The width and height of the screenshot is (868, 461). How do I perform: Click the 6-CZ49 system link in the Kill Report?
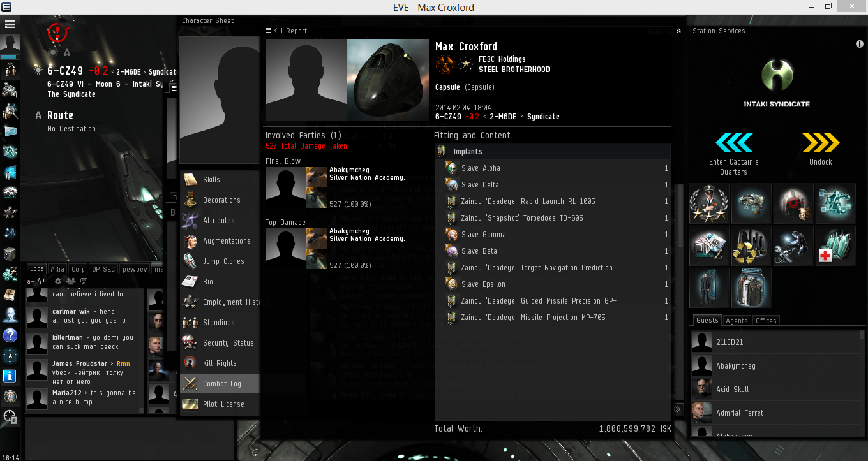pos(448,117)
